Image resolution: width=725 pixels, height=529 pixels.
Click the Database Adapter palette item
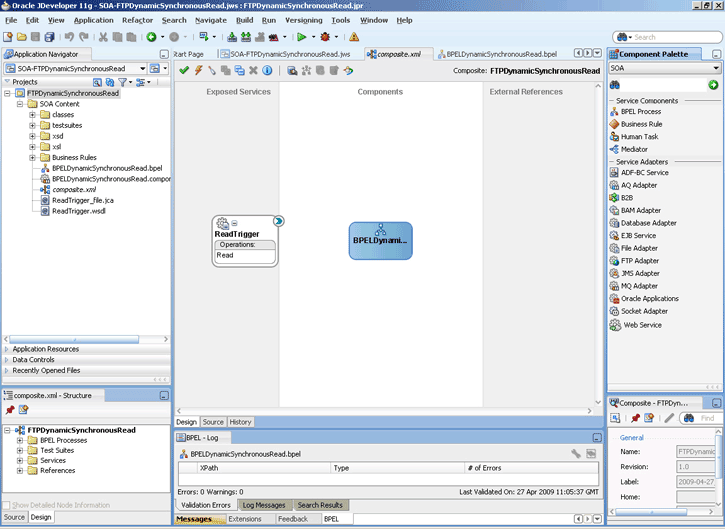(648, 223)
